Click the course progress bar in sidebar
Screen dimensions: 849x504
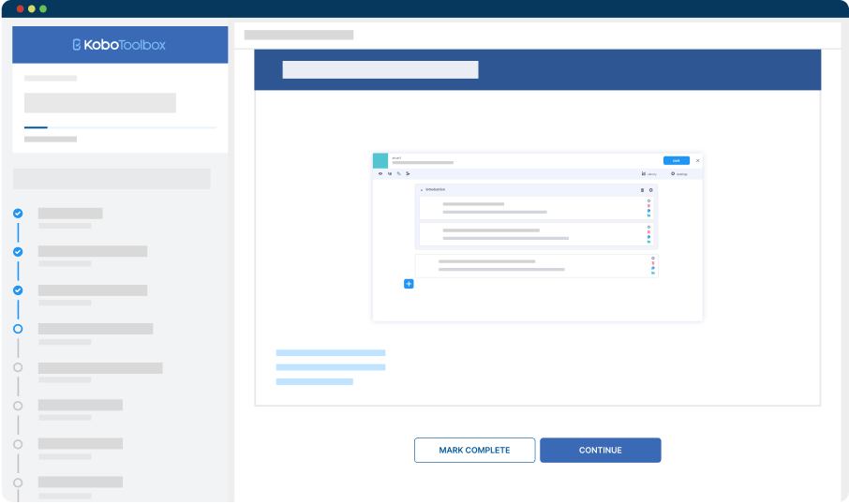[120, 126]
